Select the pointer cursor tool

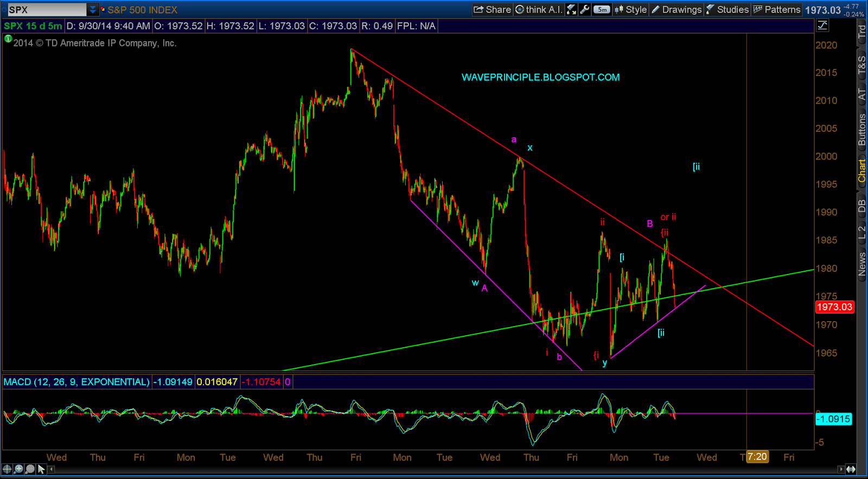pos(41,469)
